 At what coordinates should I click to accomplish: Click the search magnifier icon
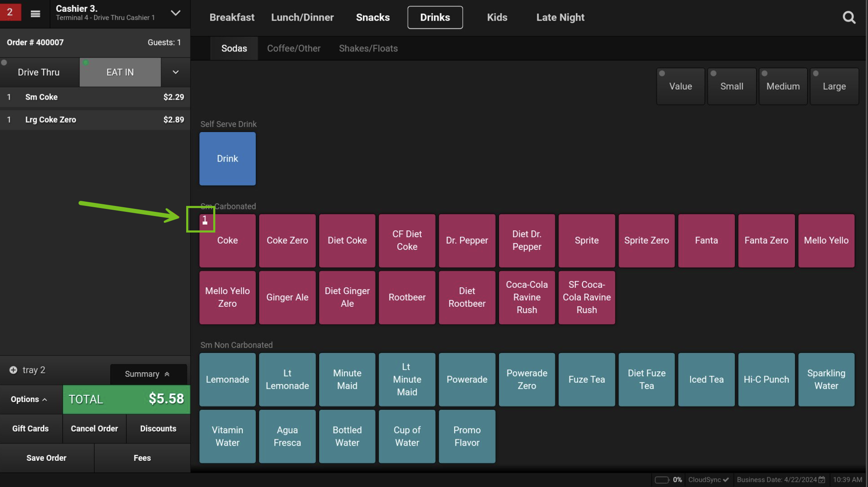pos(849,17)
